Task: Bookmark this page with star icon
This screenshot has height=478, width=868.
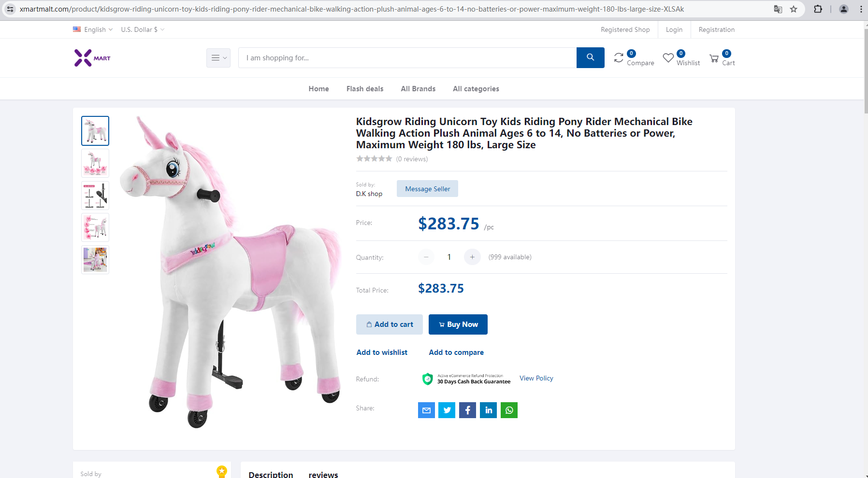Action: pyautogui.click(x=794, y=9)
